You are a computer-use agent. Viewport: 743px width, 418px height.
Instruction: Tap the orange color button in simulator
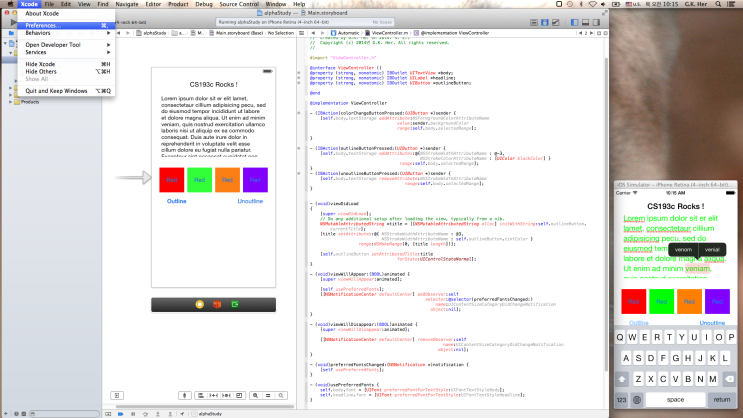[x=690, y=299]
